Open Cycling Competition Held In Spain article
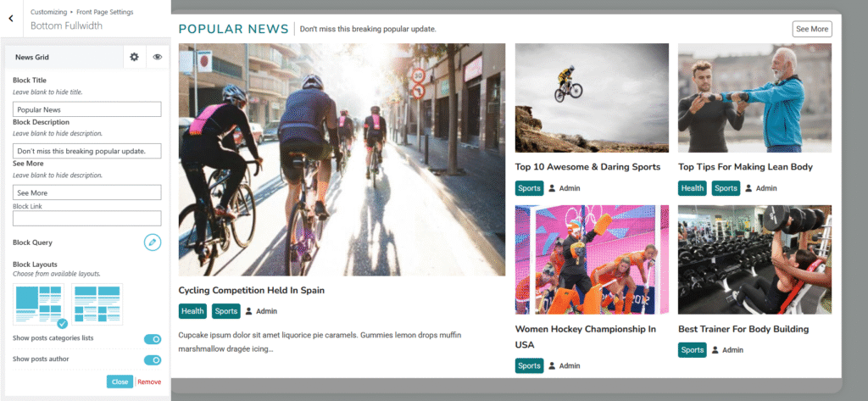 252,290
